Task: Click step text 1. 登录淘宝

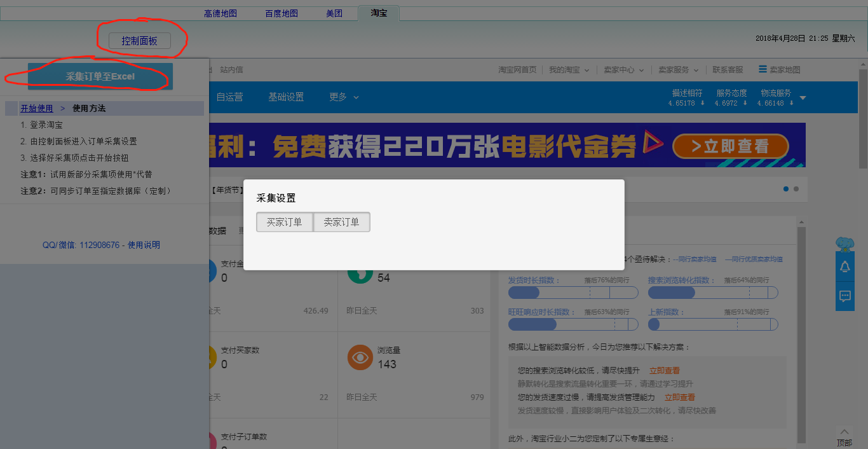Action: click(x=41, y=125)
